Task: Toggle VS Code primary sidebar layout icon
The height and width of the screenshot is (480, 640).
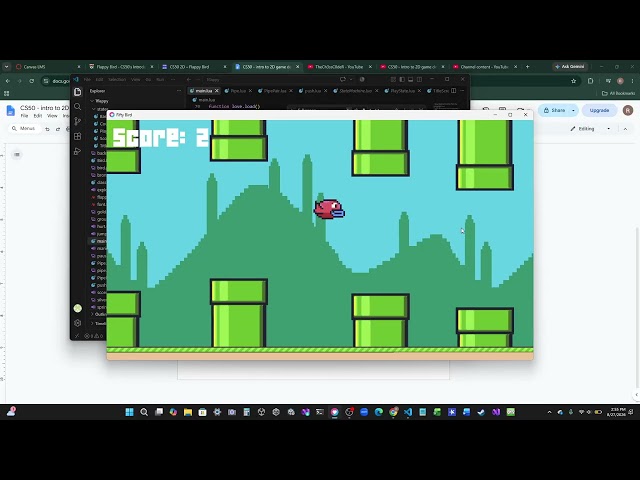Action: [402, 79]
